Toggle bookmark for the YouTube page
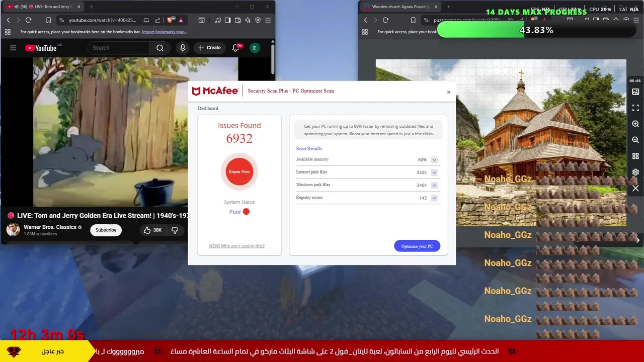The image size is (644, 362). pyautogui.click(x=48, y=20)
